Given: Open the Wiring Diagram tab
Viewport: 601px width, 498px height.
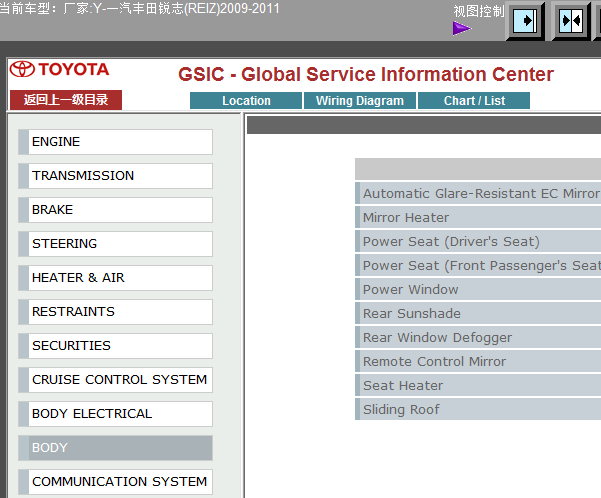Looking at the screenshot, I should click(x=360, y=100).
